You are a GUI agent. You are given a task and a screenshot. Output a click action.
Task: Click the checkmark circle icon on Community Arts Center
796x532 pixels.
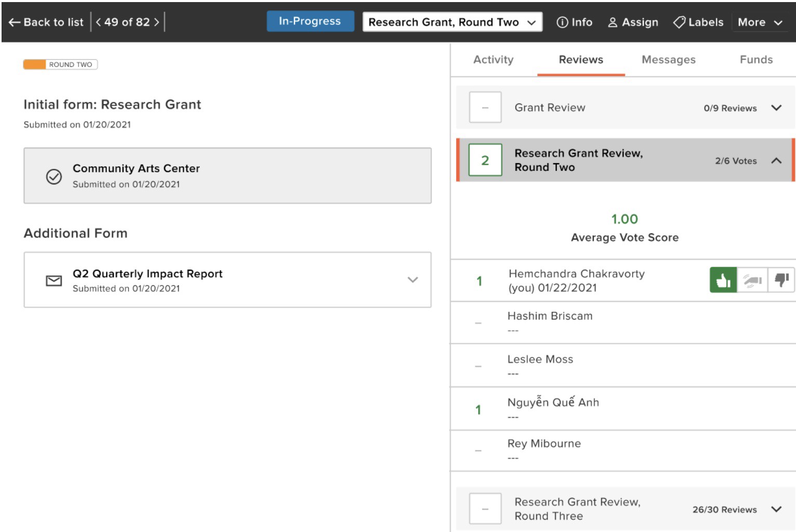[x=54, y=177]
